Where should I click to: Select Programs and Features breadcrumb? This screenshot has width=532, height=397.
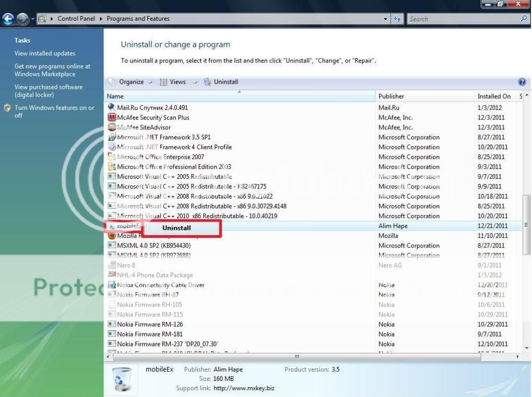[x=138, y=19]
